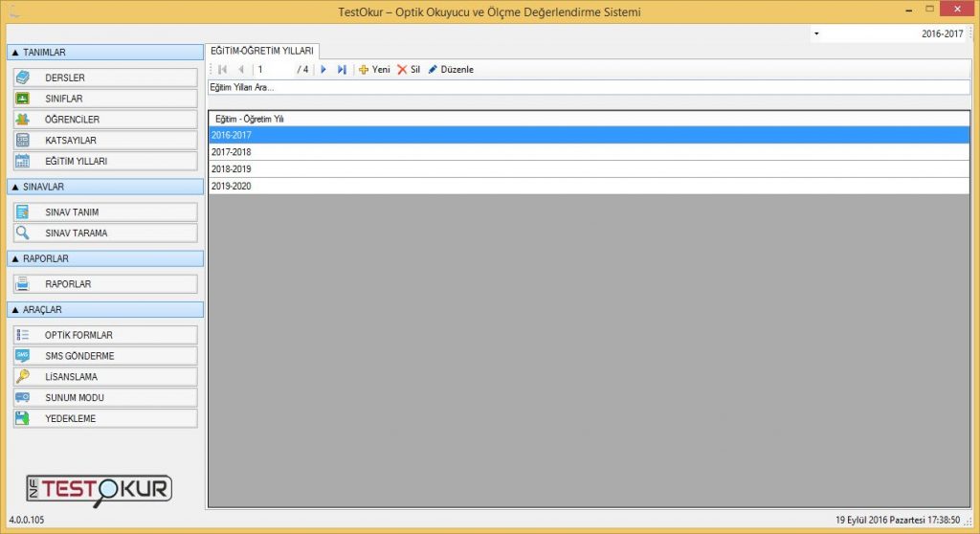Collapse the TANIMLAR section

point(105,53)
